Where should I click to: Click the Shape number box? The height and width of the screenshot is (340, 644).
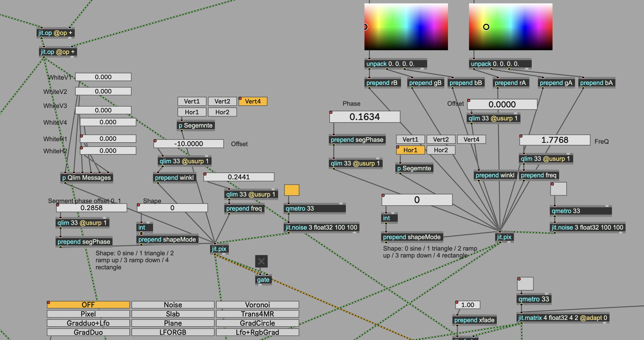click(172, 208)
